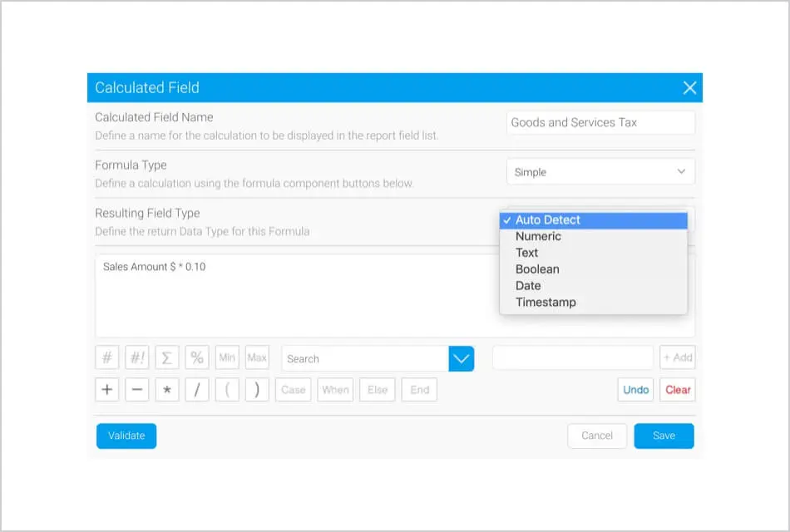This screenshot has width=790, height=532.
Task: Close the Calculated Field dialog
Action: [x=689, y=88]
